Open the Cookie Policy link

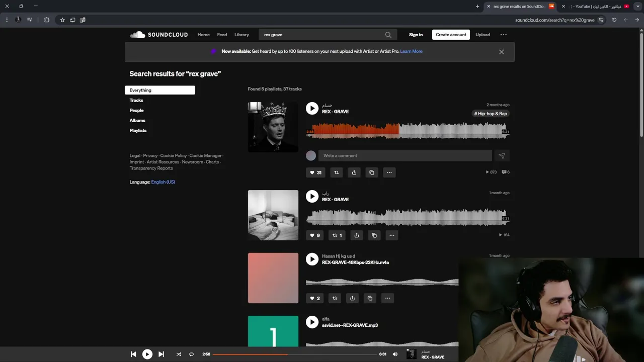point(173,156)
